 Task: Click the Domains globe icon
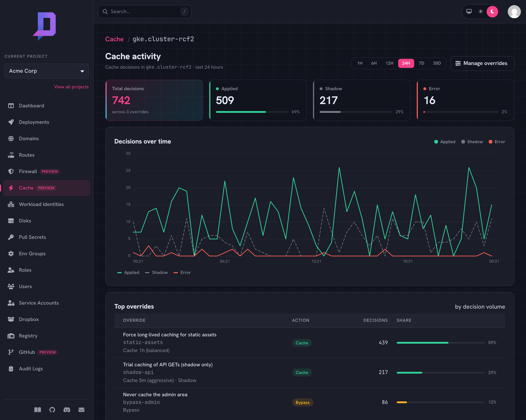tap(11, 139)
